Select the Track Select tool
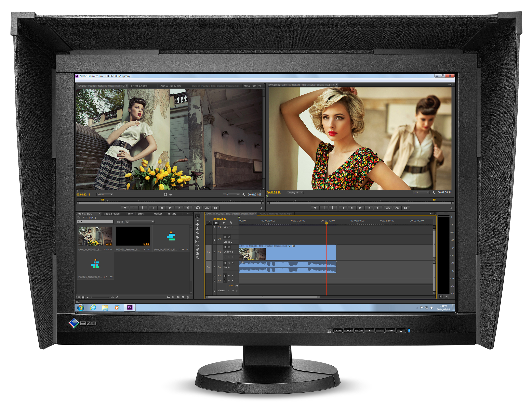This screenshot has width=532, height=406. tap(197, 220)
